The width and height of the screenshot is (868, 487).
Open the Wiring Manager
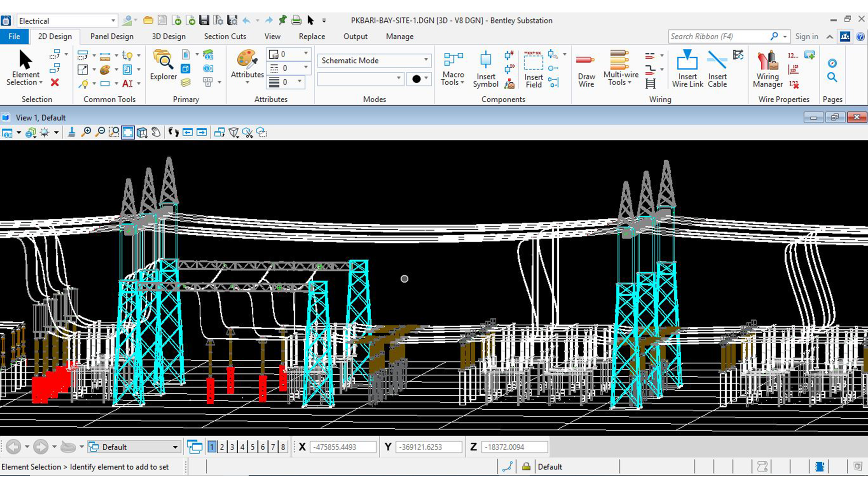pyautogui.click(x=767, y=69)
